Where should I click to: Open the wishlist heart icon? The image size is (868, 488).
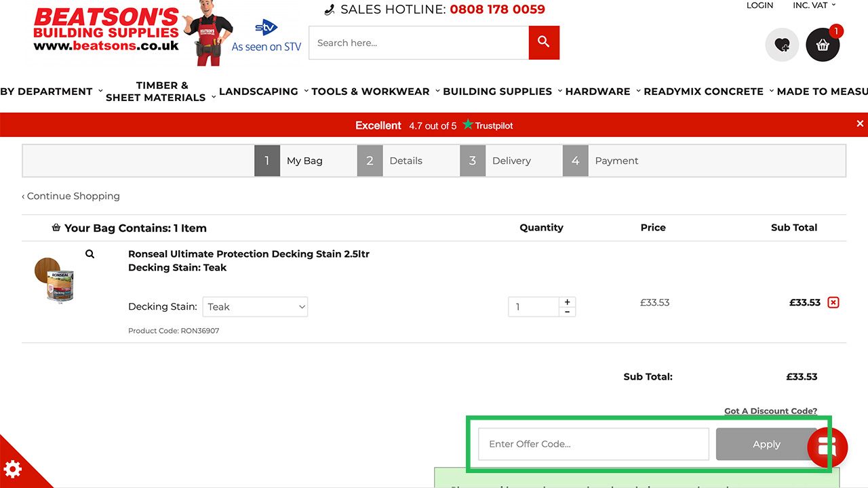coord(782,45)
